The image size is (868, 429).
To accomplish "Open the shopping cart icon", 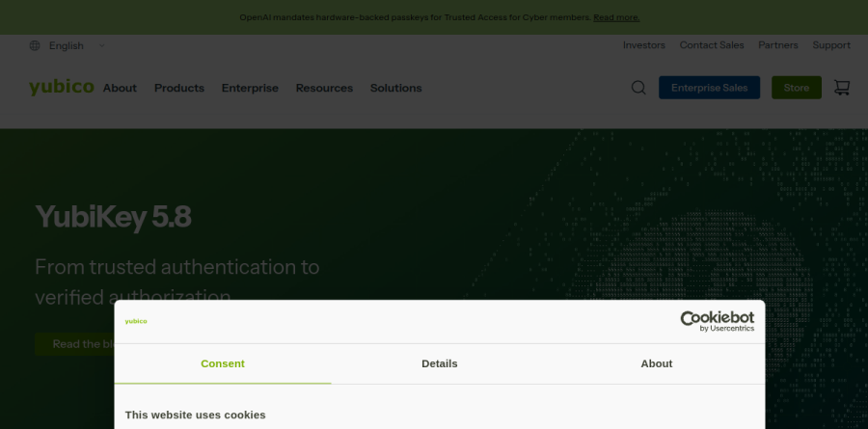I will point(841,88).
